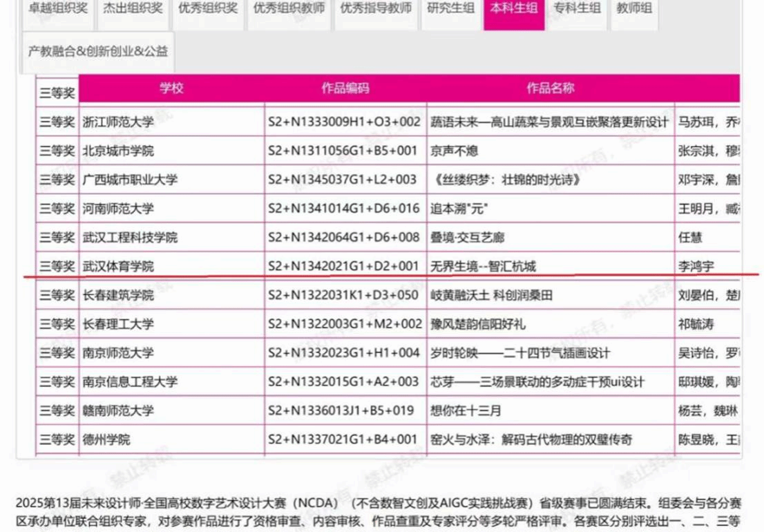
Task: Click the 学校 column header
Action: [171, 88]
